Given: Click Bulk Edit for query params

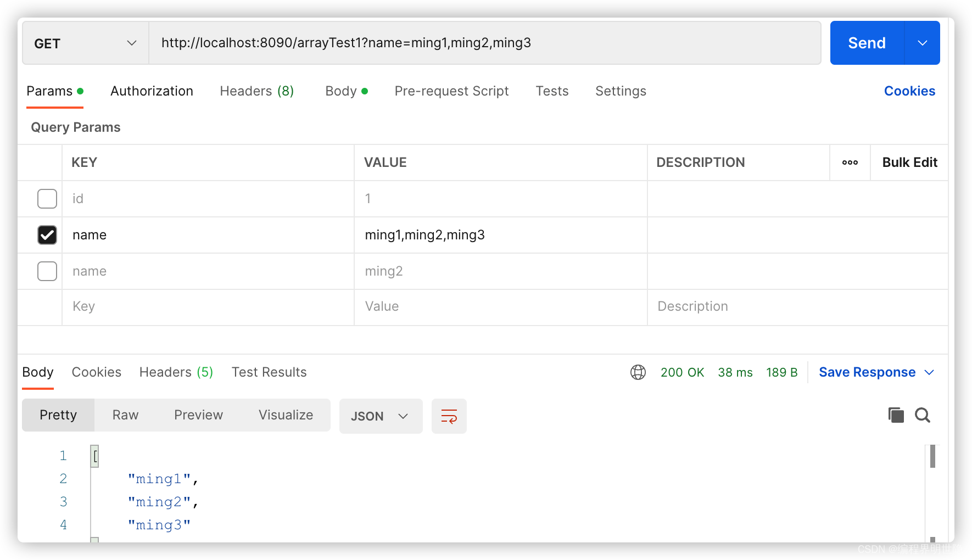Looking at the screenshot, I should coord(909,163).
